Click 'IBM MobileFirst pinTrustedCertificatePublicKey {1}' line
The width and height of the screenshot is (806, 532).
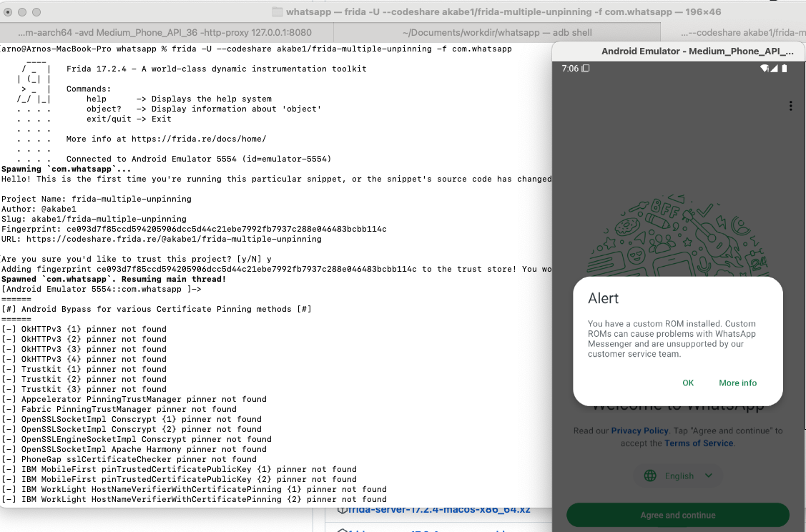point(179,469)
